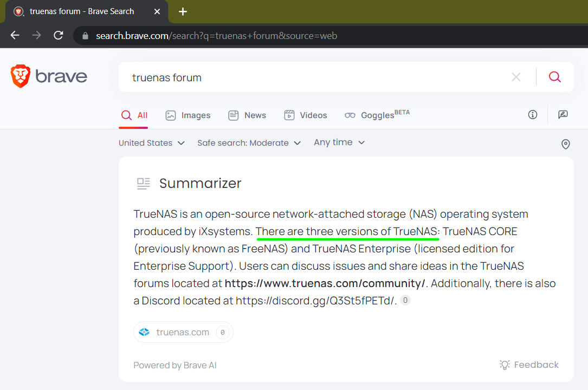Click the citation 0 badge after Discord URL

click(405, 300)
